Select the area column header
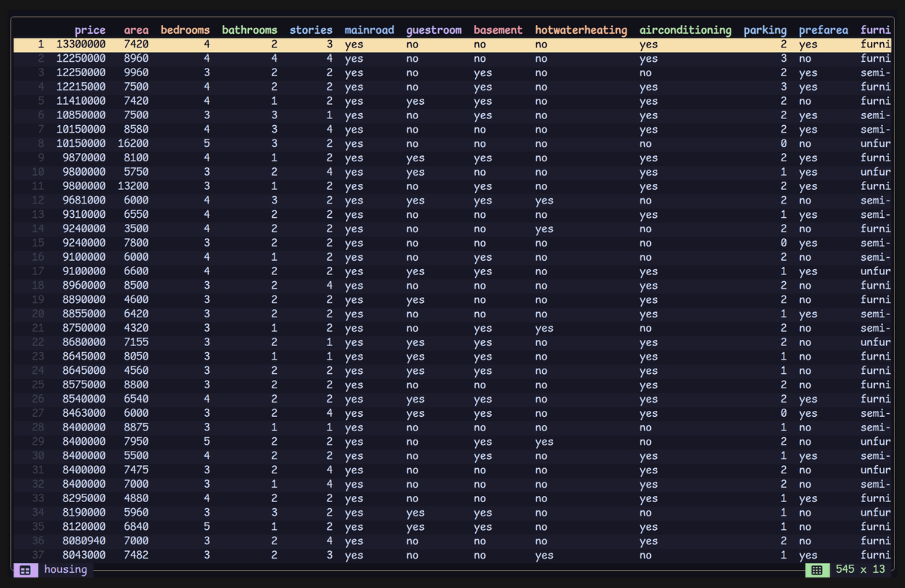Image resolution: width=905 pixels, height=588 pixels. [136, 30]
